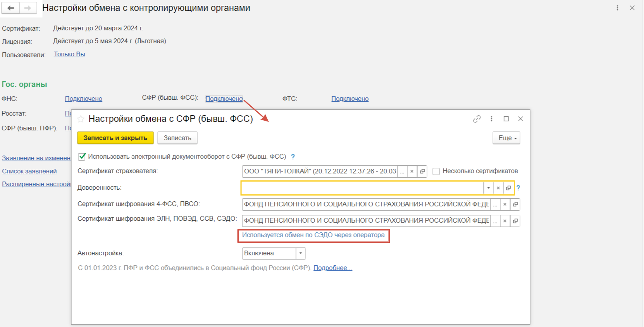The width and height of the screenshot is (644, 327).
Task: Open the Заявление на изменение link
Action: coord(36,158)
